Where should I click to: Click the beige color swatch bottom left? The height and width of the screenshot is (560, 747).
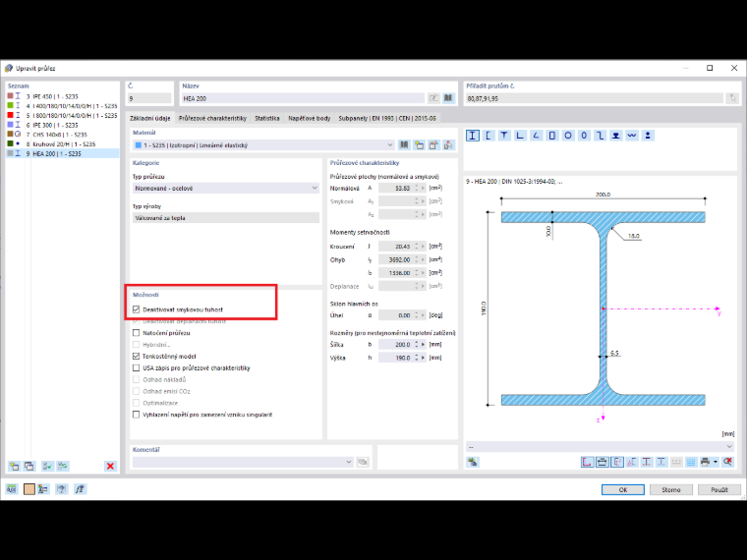[29, 489]
